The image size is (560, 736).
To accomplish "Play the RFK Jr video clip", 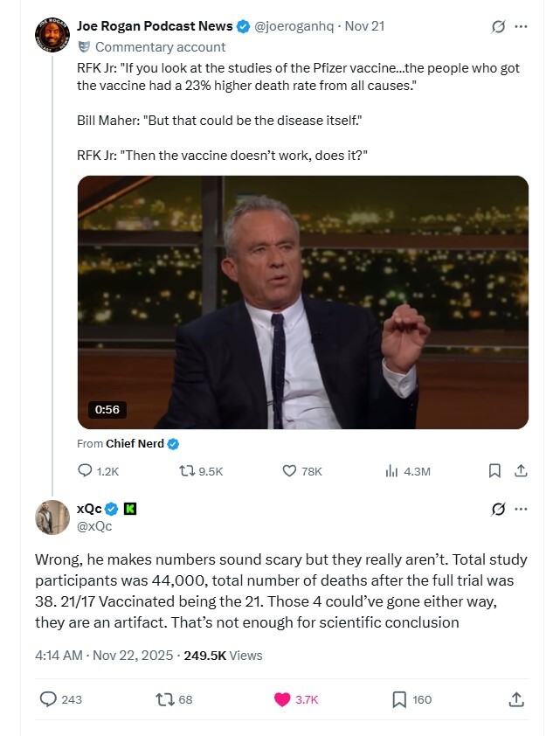I will pyautogui.click(x=302, y=302).
